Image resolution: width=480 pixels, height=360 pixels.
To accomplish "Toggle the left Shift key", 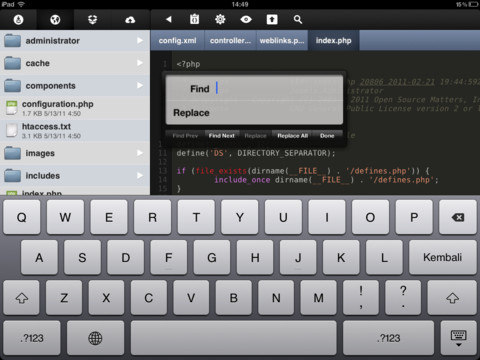I will click(x=22, y=298).
